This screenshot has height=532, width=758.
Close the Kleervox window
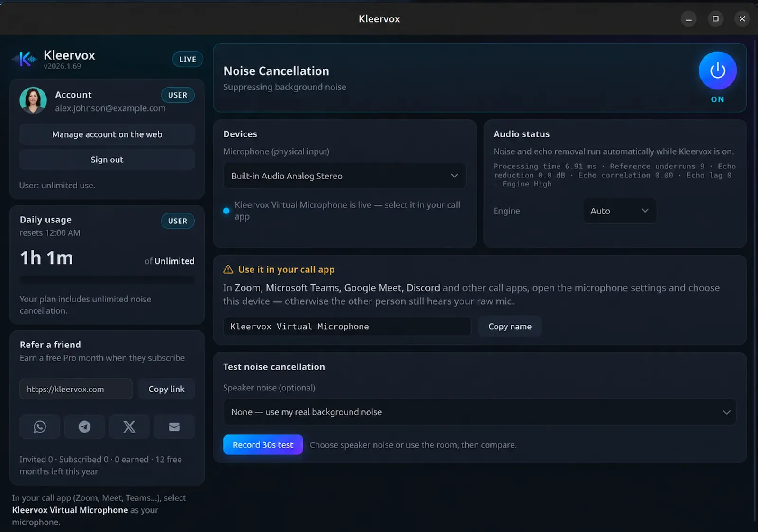[x=742, y=19]
